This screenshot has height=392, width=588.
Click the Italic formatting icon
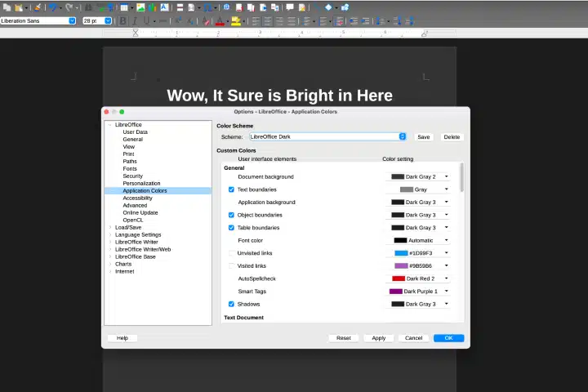click(x=135, y=20)
